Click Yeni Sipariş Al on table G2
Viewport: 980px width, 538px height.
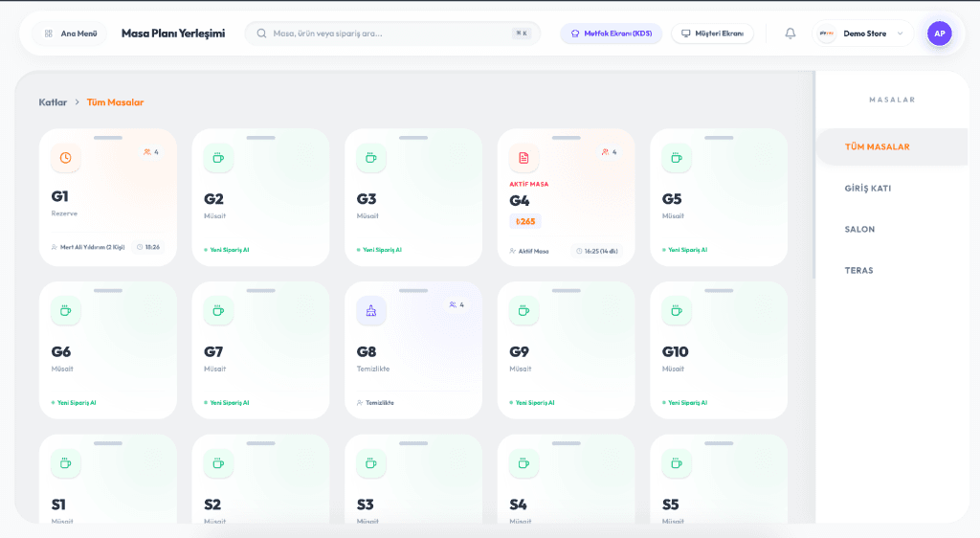click(227, 250)
